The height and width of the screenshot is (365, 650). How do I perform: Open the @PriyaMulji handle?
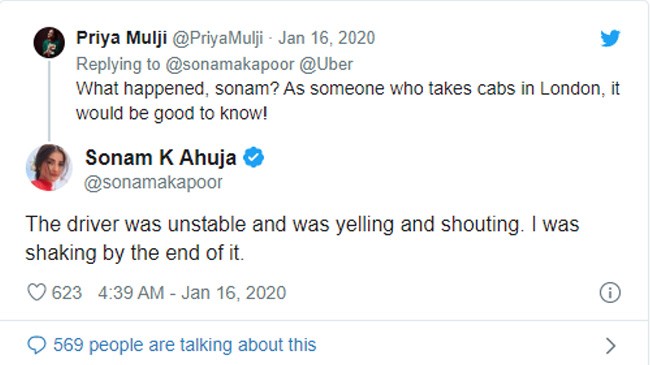217,38
